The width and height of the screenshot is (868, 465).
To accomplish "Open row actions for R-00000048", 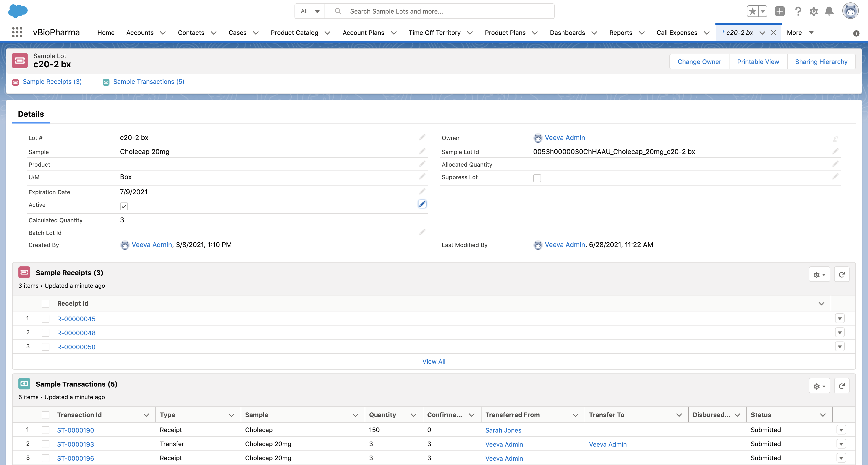I will coord(839,333).
